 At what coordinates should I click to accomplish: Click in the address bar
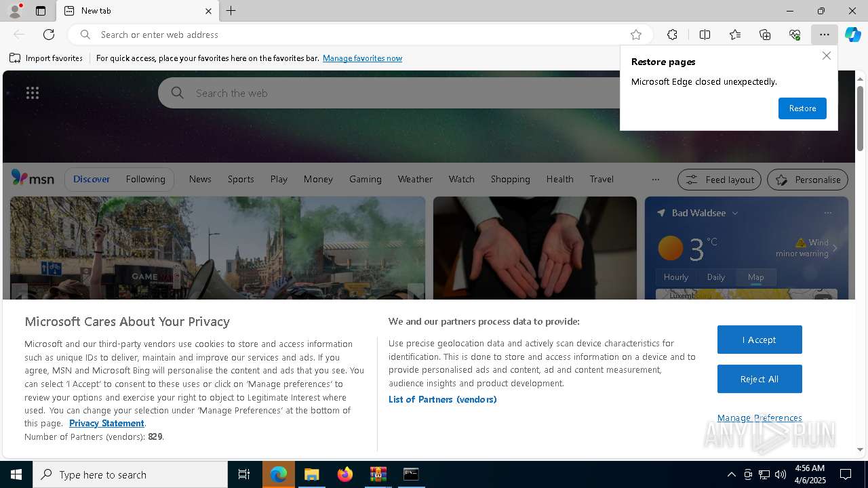(359, 35)
